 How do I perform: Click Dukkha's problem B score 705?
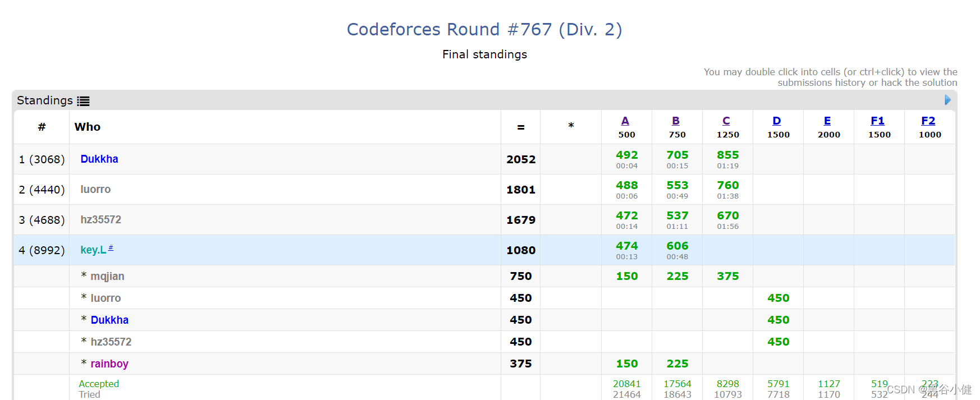tap(677, 155)
